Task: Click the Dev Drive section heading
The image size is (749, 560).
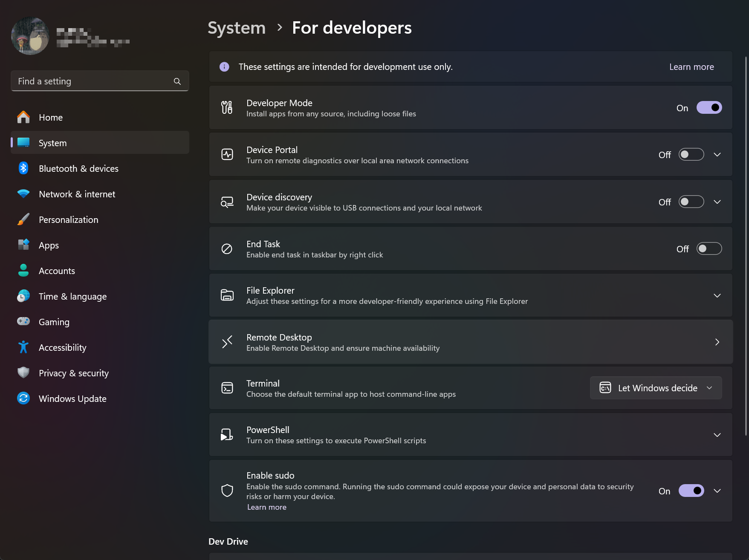Action: tap(228, 541)
